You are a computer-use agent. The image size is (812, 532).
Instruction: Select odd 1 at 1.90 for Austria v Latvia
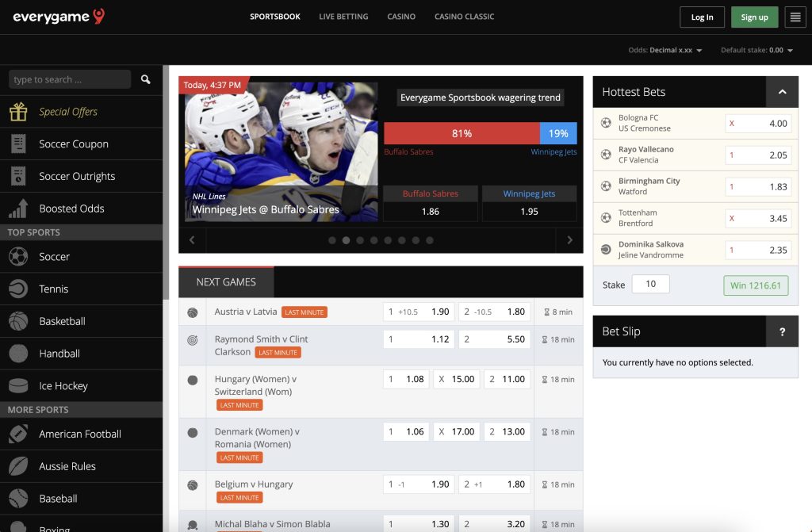pyautogui.click(x=419, y=312)
